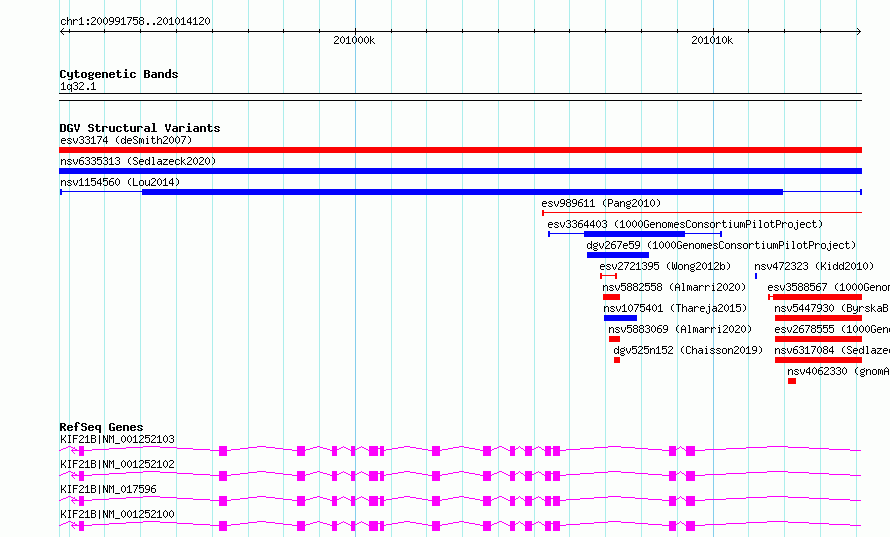Click the DGV Structural Variants track title

140,128
